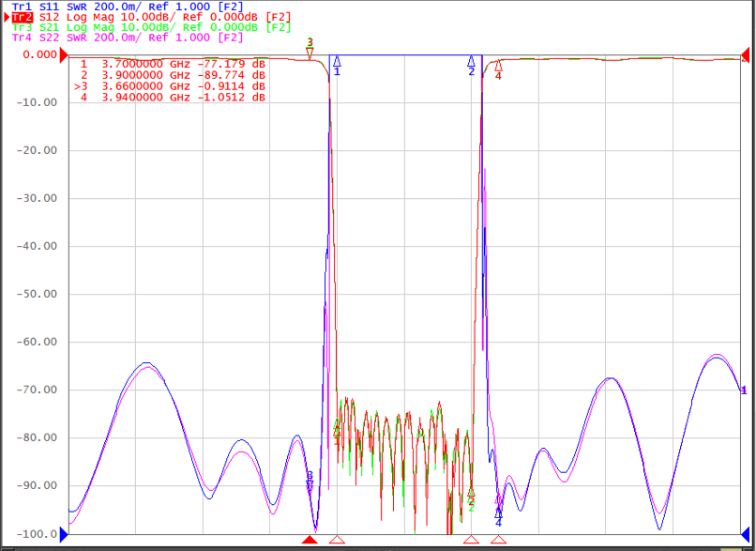Click the filled red marker 3 indicator on the frequency axis

pyautogui.click(x=310, y=540)
